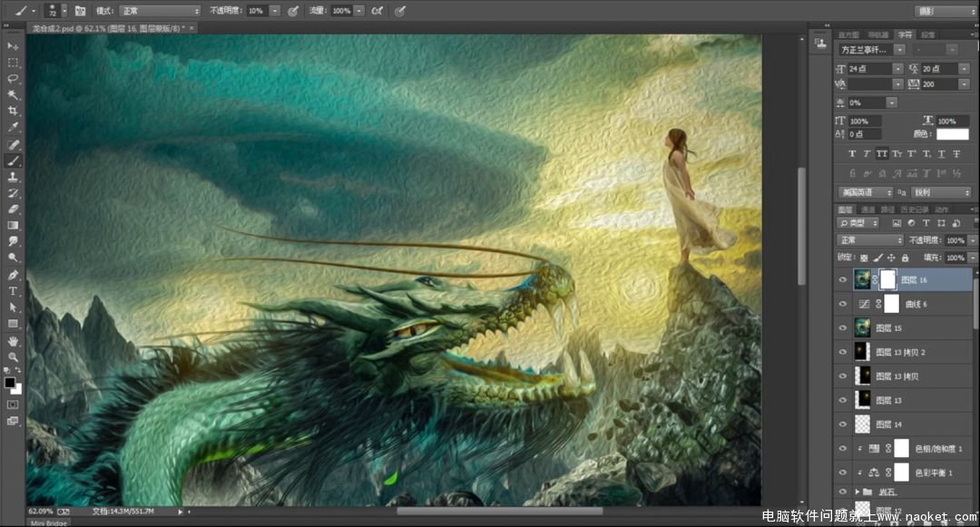The image size is (980, 527).
Task: Click the tracking value 200 field
Action: (940, 84)
